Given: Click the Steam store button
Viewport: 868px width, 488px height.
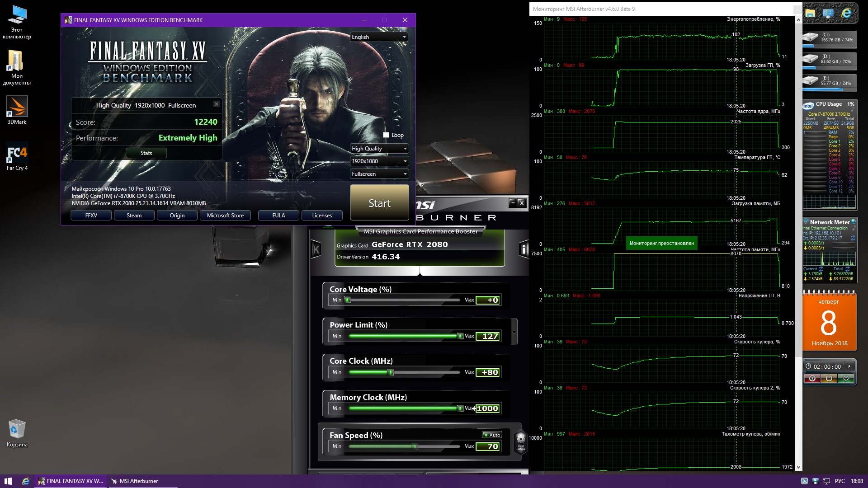Looking at the screenshot, I should [x=134, y=216].
